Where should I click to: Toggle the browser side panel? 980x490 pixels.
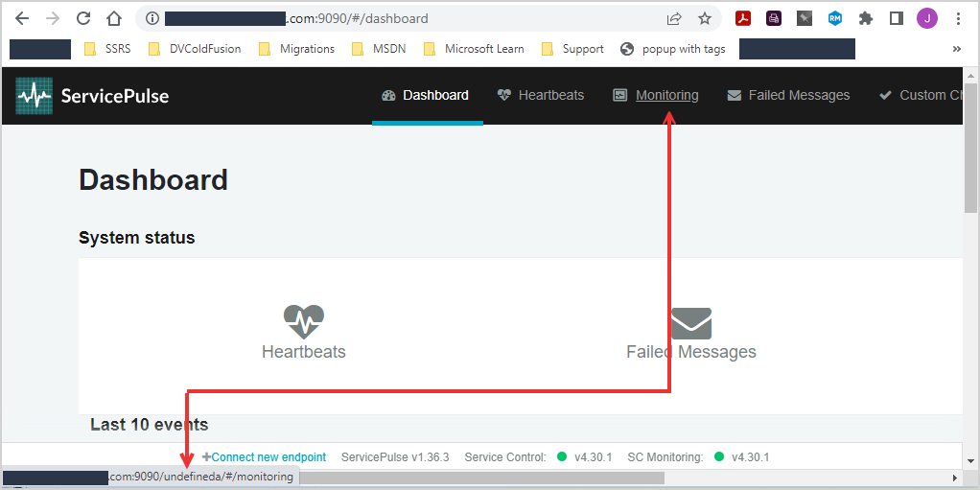[x=897, y=19]
